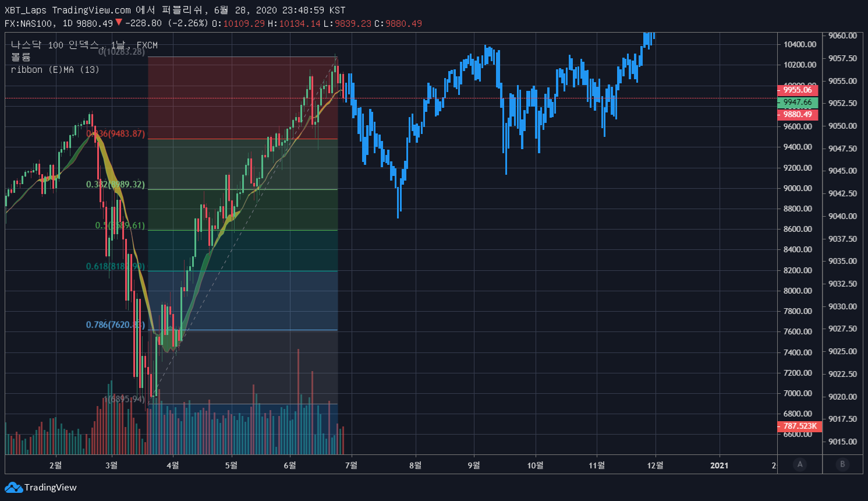Click the 10월 label on time axis
868x501 pixels.
coord(535,465)
